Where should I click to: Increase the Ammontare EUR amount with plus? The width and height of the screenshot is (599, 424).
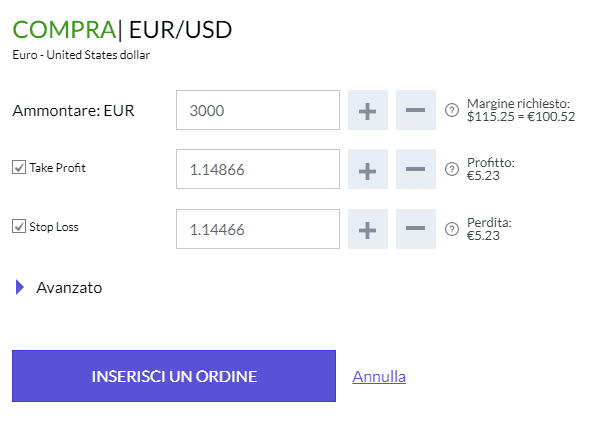tap(367, 110)
